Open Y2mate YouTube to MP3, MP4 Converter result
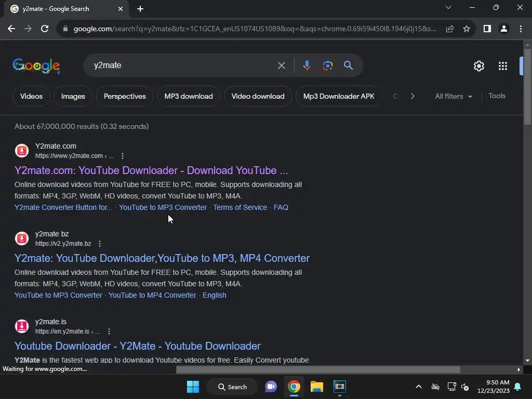This screenshot has width=532, height=399. pos(162,258)
